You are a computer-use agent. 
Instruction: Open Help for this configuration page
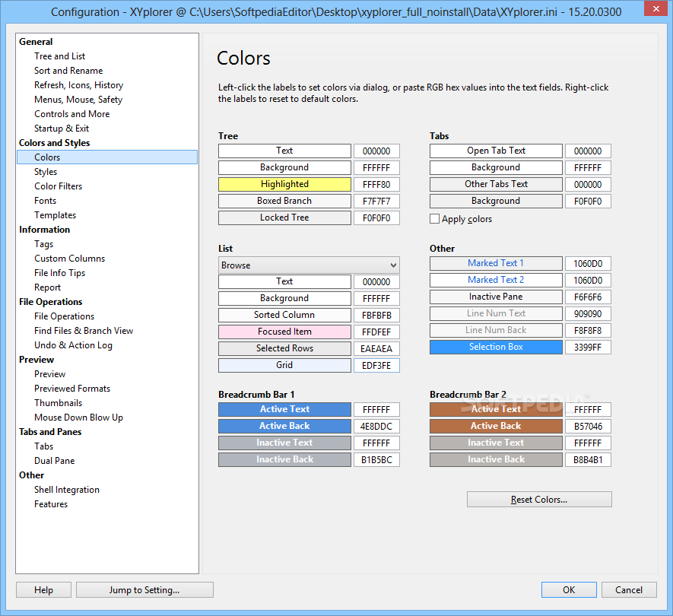[44, 590]
